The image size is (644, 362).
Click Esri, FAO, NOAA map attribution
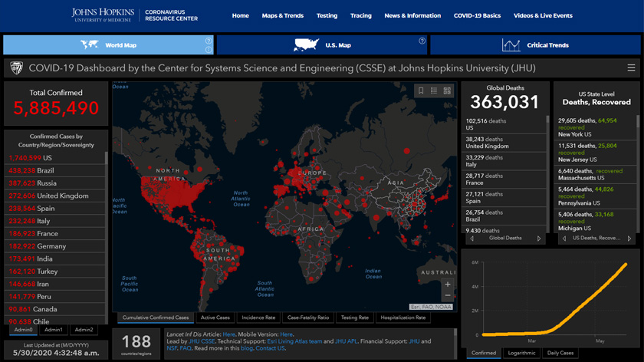tap(431, 307)
